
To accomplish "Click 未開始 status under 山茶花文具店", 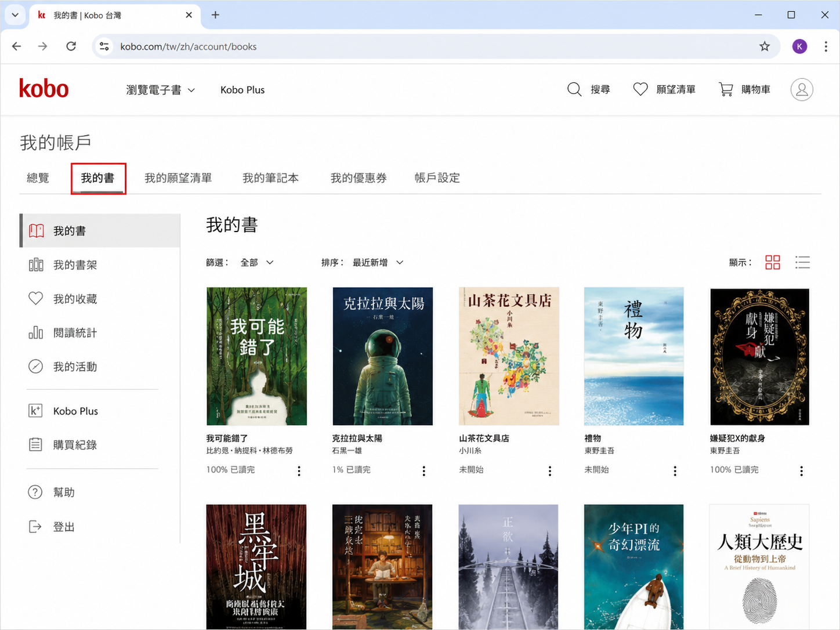I will coord(471,470).
